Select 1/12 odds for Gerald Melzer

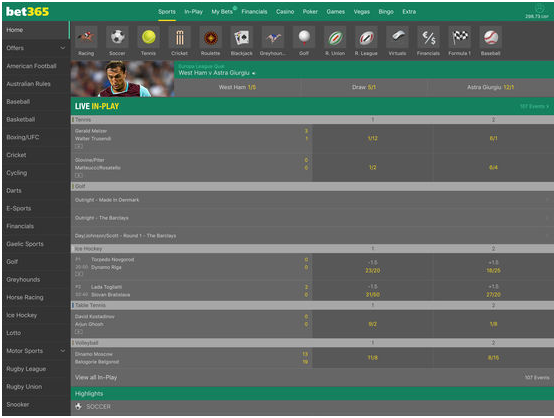click(373, 139)
